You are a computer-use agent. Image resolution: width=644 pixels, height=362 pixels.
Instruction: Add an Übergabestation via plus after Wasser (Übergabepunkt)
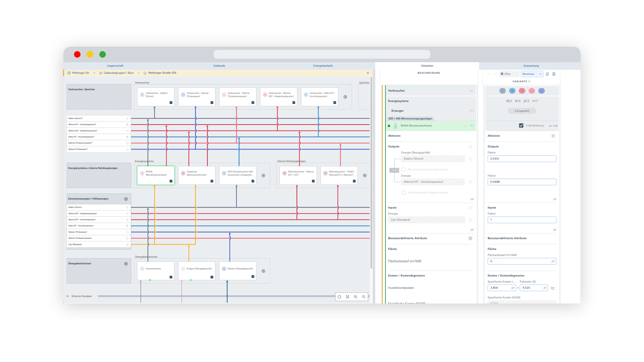pos(263,271)
